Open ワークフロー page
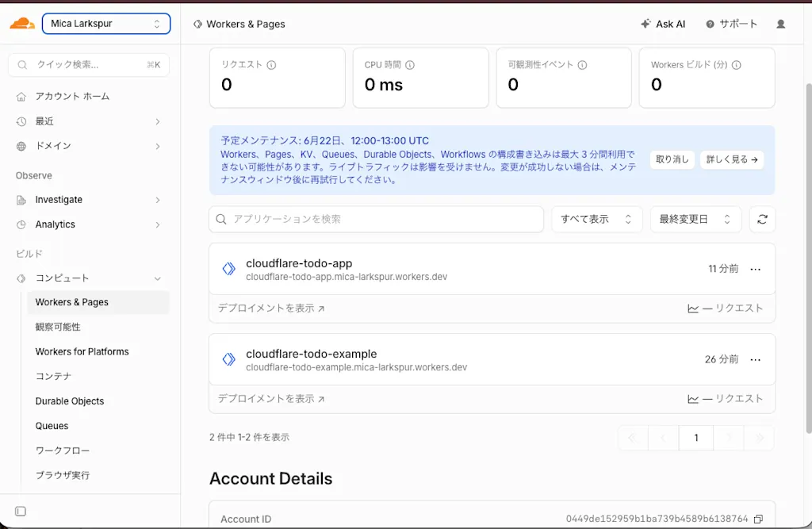This screenshot has width=812, height=529. (62, 450)
